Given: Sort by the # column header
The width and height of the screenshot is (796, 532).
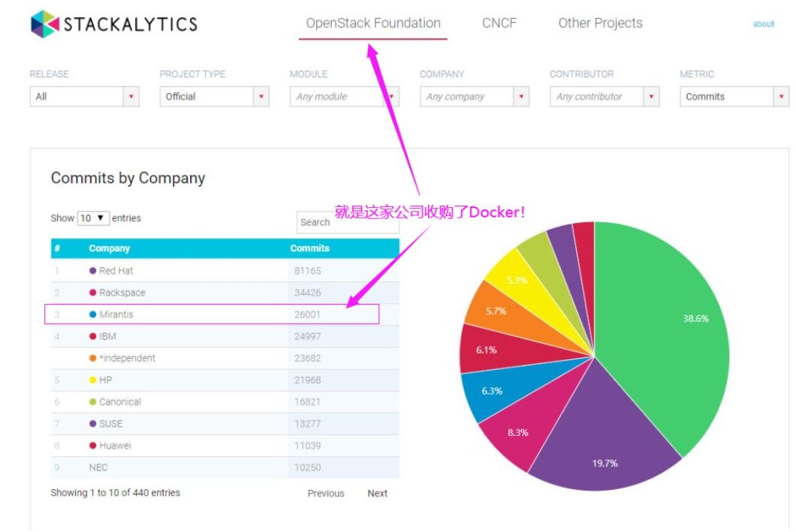Looking at the screenshot, I should pyautogui.click(x=57, y=248).
